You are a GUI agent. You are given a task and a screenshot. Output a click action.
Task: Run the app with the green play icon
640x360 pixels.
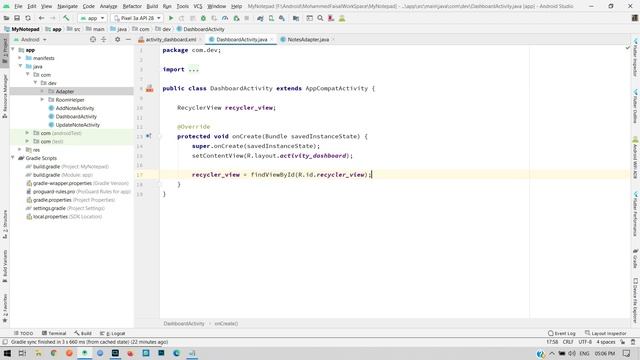pos(171,18)
